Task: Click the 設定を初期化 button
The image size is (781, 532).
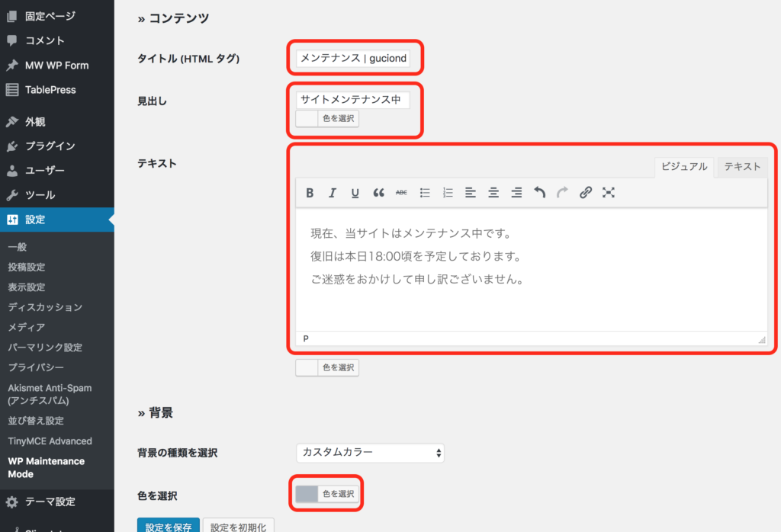Action: (238, 526)
